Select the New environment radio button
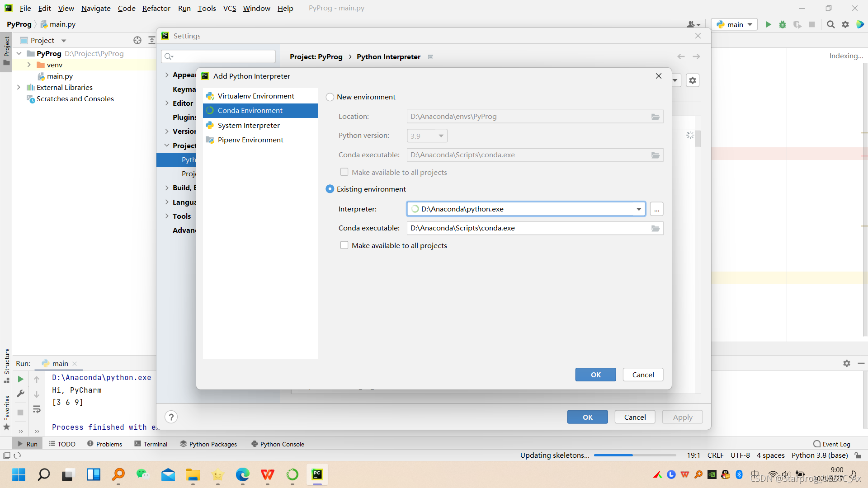 pos(330,97)
